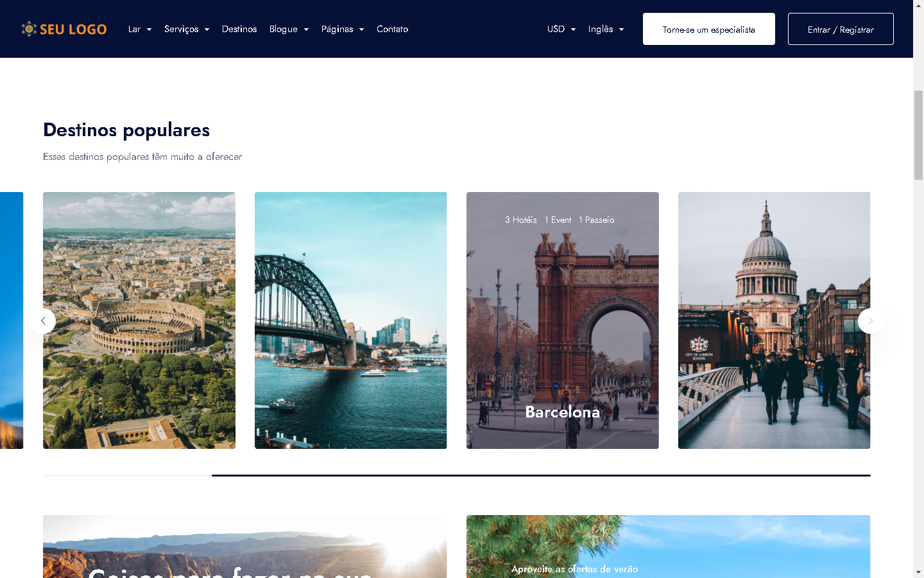Click the SEU LOGO site logo
The width and height of the screenshot is (924, 578).
point(64,29)
